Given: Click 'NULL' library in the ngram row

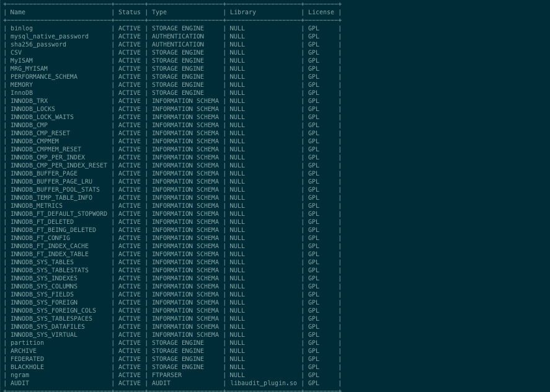Looking at the screenshot, I should click(x=237, y=375).
